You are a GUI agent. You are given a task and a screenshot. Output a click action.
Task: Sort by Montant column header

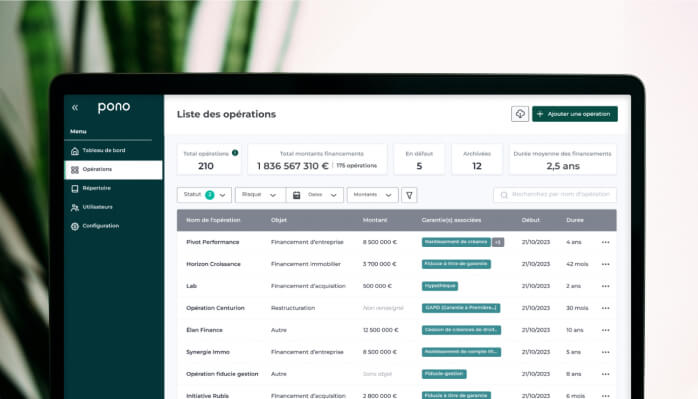(x=375, y=220)
